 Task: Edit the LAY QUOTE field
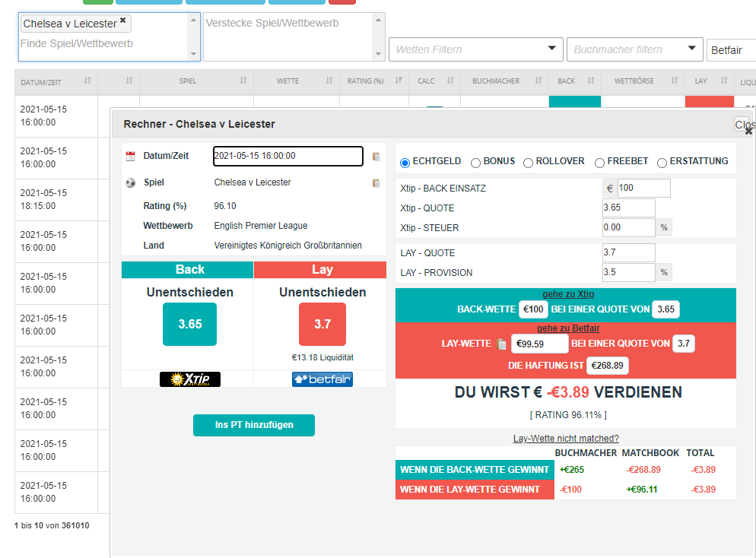click(629, 252)
